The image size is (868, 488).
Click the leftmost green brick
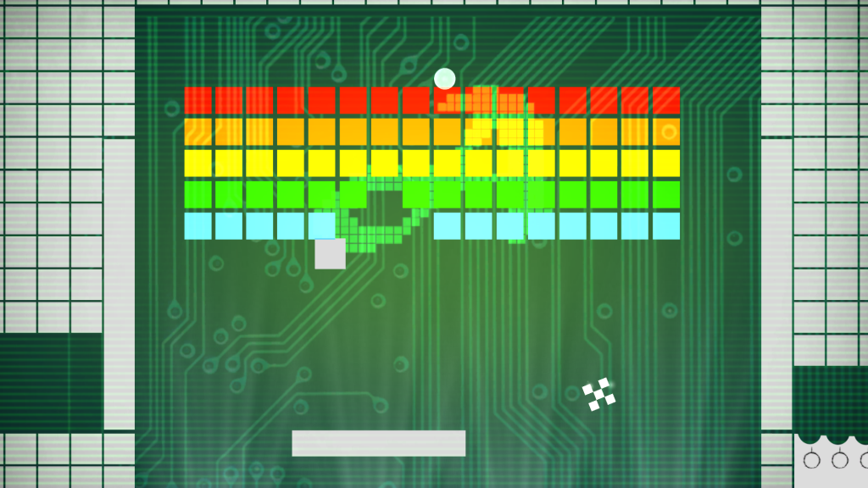pyautogui.click(x=198, y=195)
